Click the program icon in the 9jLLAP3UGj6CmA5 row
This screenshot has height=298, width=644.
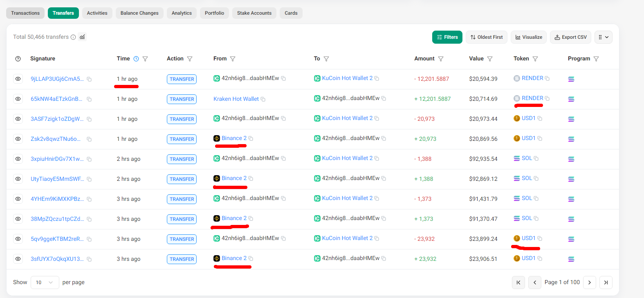click(x=571, y=79)
